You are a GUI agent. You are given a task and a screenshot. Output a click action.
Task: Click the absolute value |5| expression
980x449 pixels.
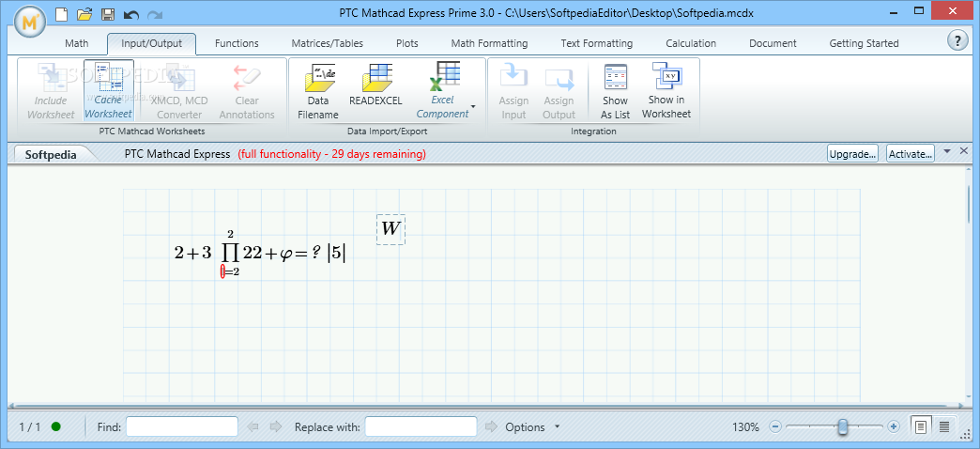[x=337, y=253]
